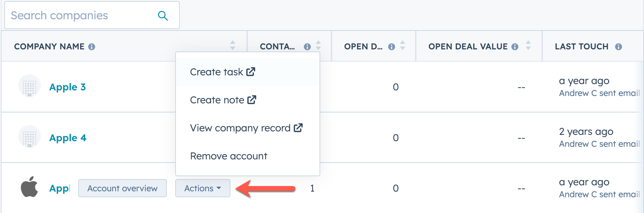Click the Apple logo company avatar
The height and width of the screenshot is (213, 644).
[x=29, y=187]
